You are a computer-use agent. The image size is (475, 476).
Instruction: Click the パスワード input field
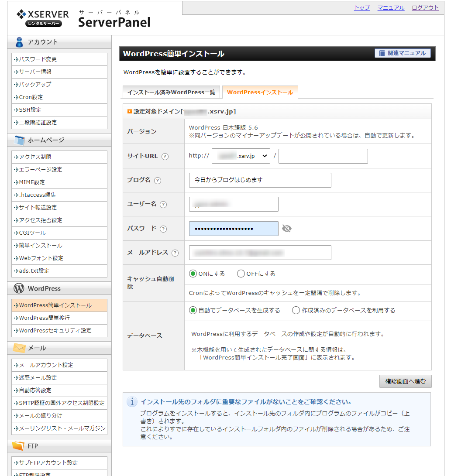click(234, 229)
